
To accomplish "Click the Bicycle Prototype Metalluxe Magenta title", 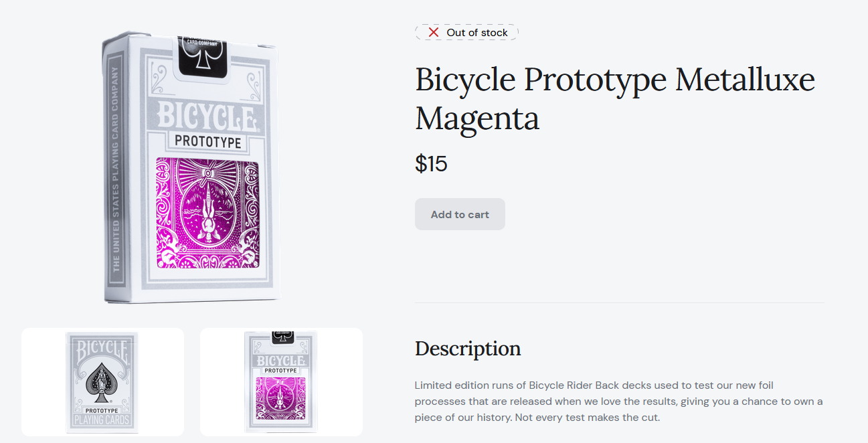I will coord(615,99).
